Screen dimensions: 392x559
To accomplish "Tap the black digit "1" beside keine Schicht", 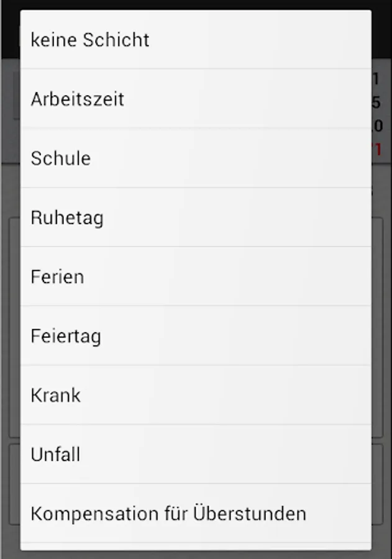I will [x=375, y=79].
